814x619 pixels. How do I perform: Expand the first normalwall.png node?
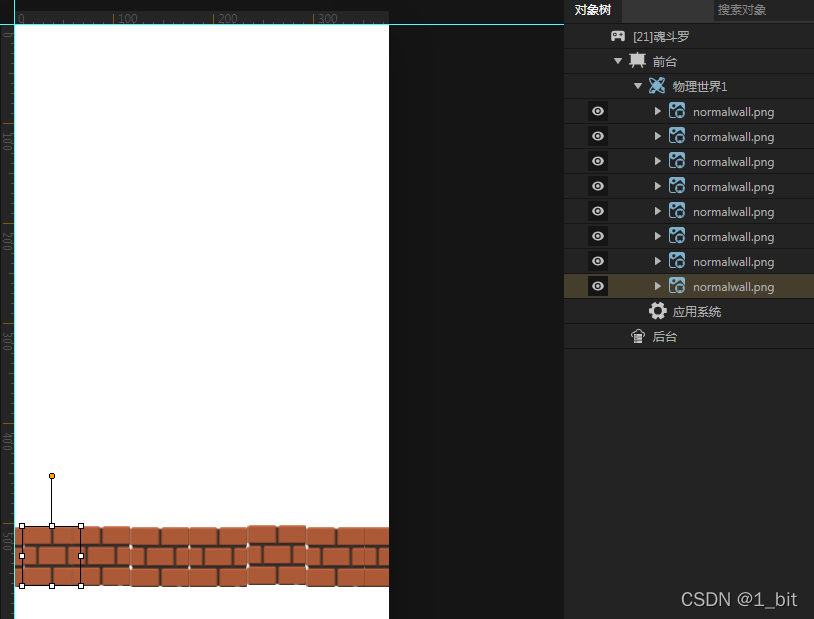(658, 111)
